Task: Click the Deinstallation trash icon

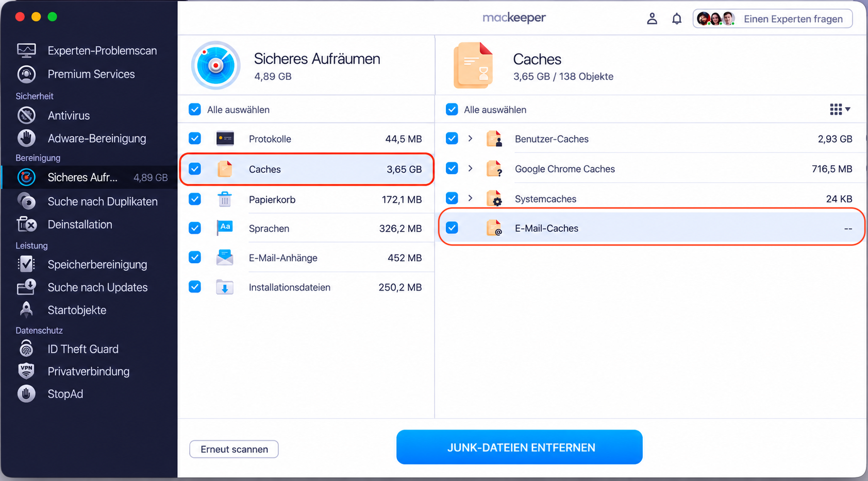Action: [x=26, y=225]
